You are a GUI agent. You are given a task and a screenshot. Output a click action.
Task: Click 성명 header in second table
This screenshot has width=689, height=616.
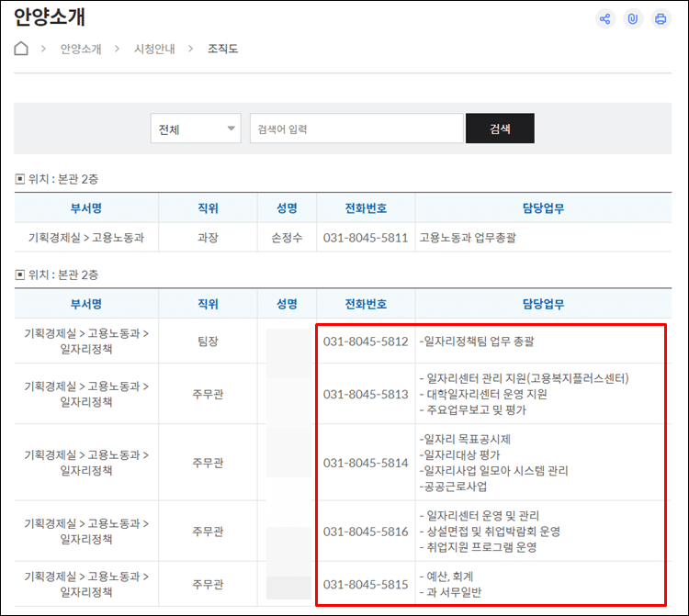[287, 304]
